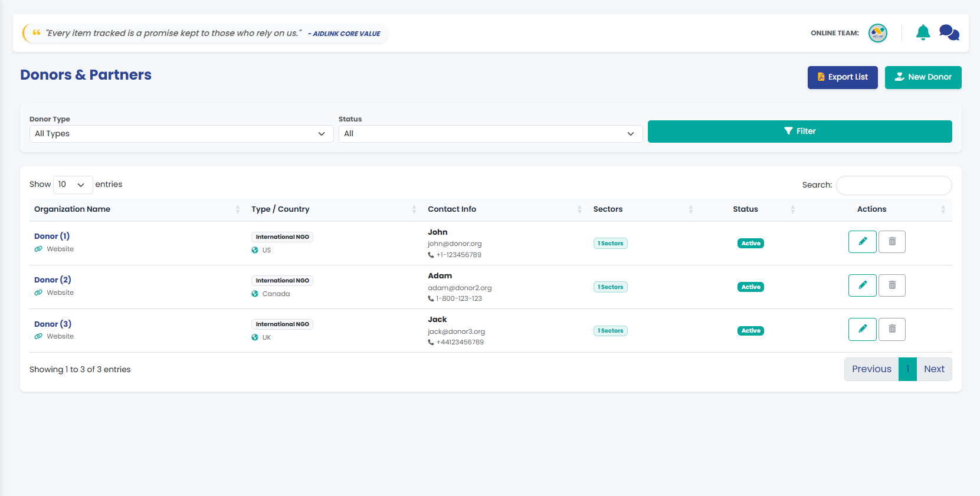Click the online team member avatar
Screen dimensions: 980x496
coord(878,33)
